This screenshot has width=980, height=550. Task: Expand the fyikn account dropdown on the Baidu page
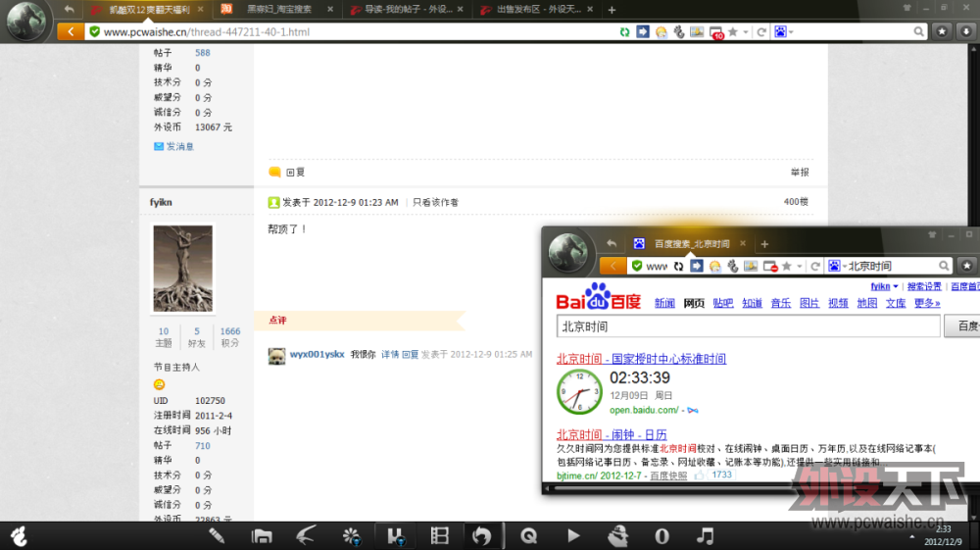coord(896,286)
